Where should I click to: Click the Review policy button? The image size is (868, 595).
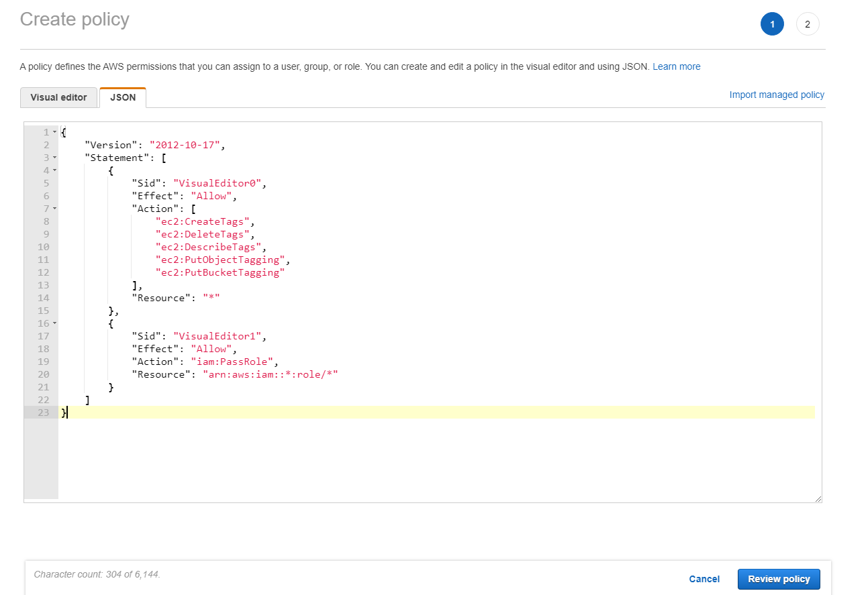pos(779,579)
